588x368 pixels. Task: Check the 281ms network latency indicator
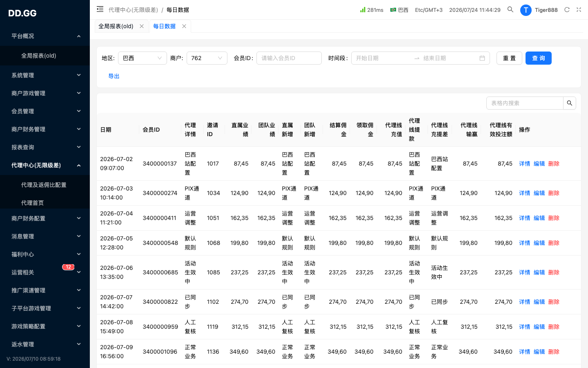pos(372,10)
